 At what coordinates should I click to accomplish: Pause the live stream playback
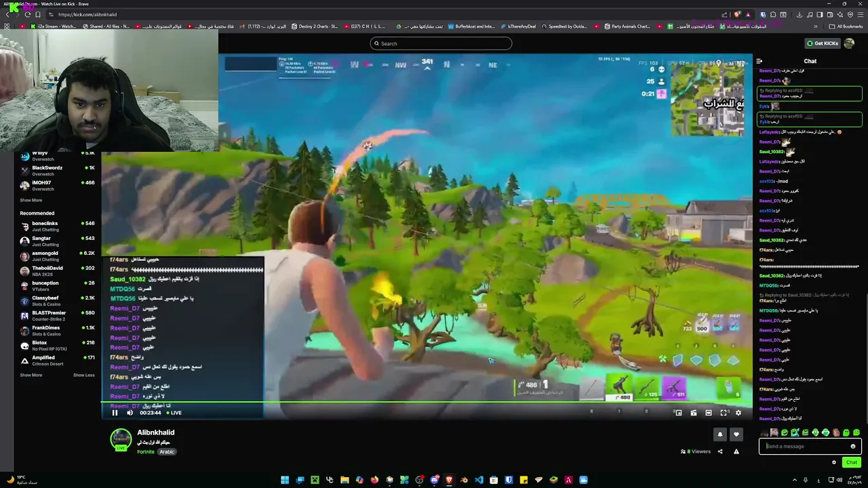click(115, 413)
